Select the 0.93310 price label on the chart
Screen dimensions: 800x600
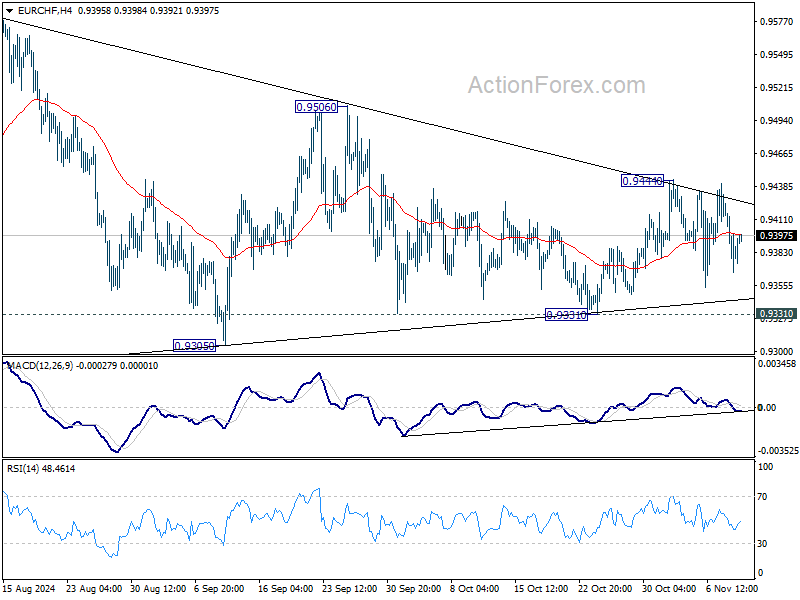pos(566,315)
